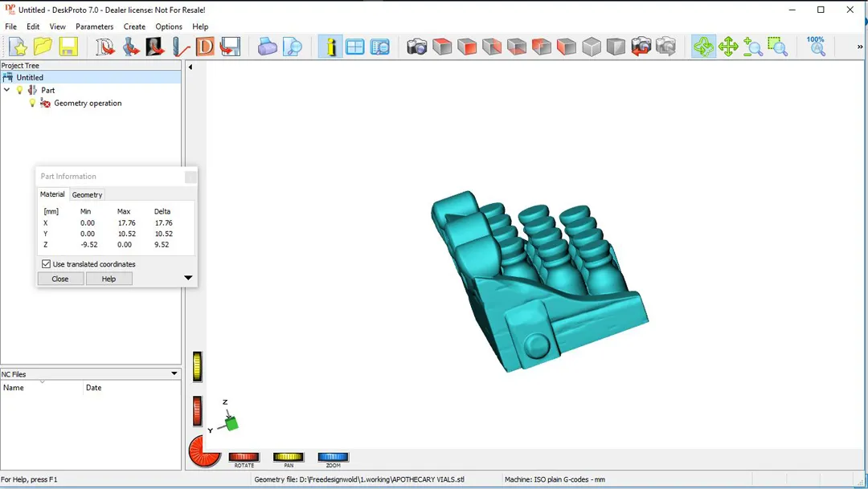Screen dimensions: 868x489
Task: Sort NC Files by the Name column header
Action: click(42, 388)
